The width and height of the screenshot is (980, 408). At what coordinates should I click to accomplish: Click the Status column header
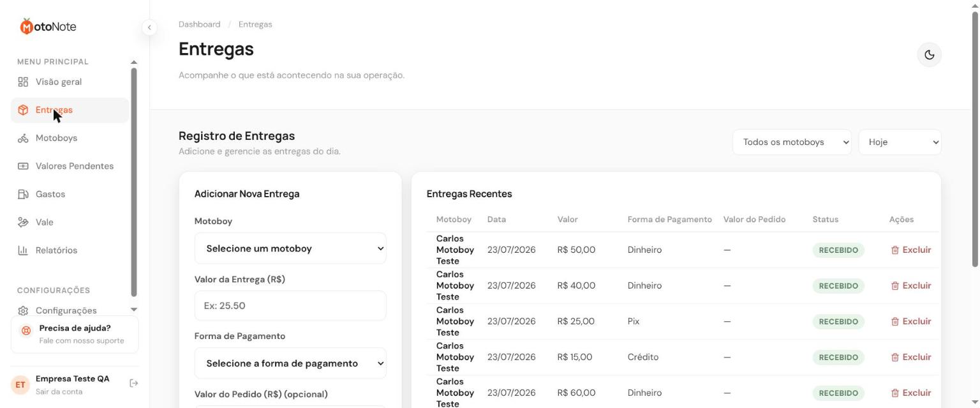[826, 219]
